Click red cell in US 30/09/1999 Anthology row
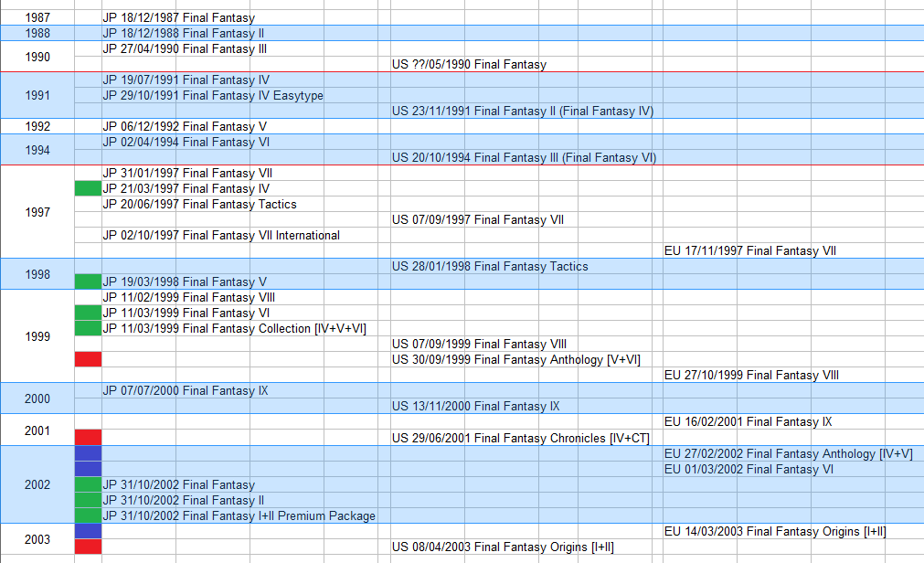This screenshot has height=563, width=924. tap(89, 359)
